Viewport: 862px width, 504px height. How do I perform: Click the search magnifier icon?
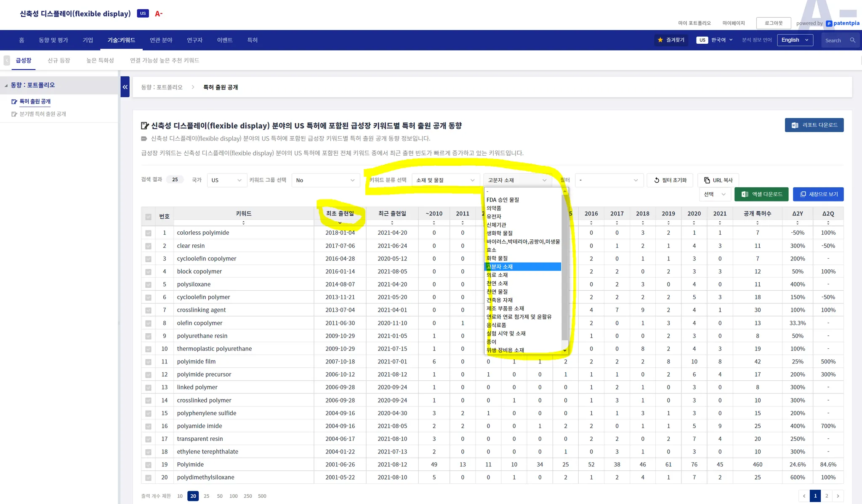852,40
